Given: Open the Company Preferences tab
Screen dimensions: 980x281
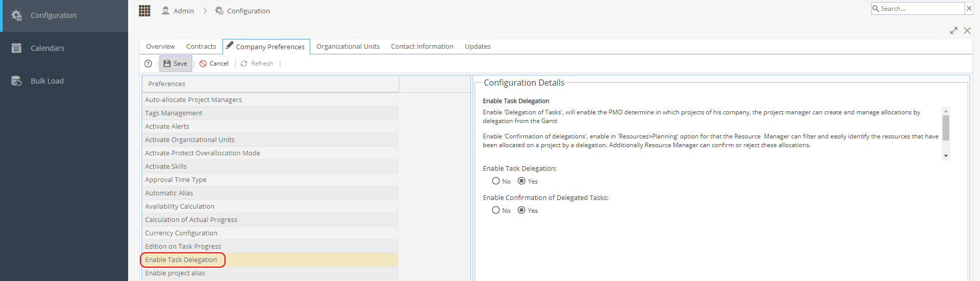Looking at the screenshot, I should [x=266, y=46].
